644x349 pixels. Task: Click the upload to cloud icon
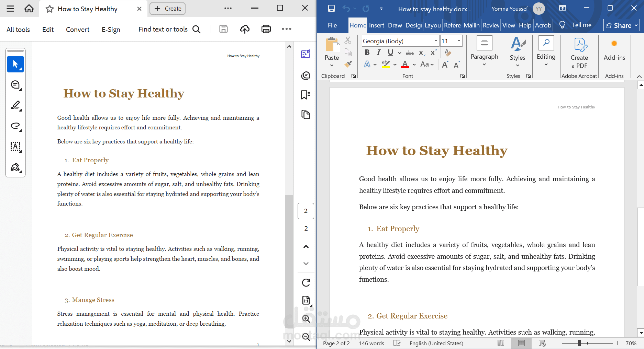tap(245, 29)
